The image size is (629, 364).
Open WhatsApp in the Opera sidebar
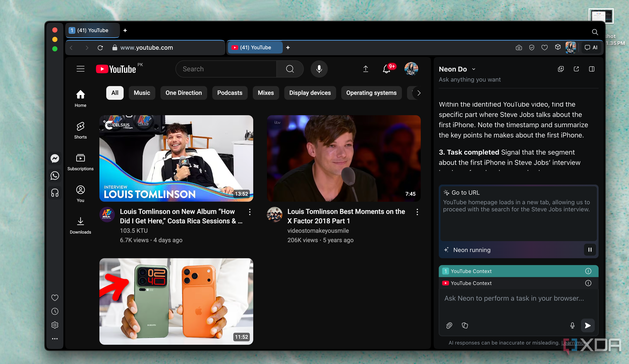pos(55,176)
